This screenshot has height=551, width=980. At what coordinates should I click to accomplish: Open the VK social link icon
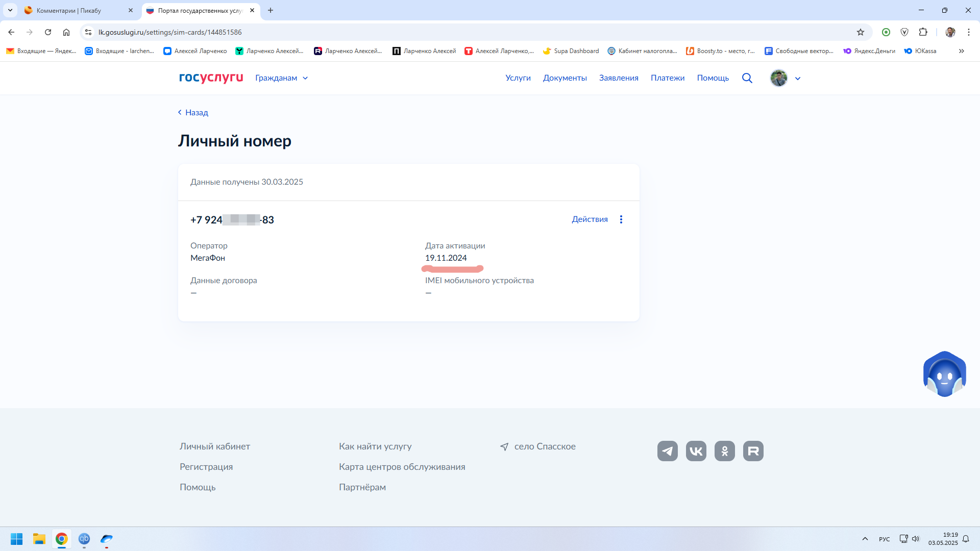[696, 451]
